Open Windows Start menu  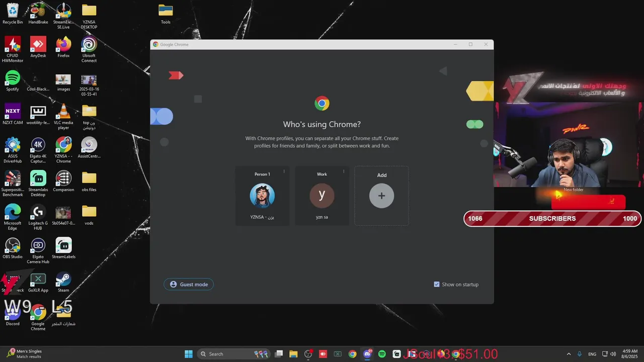(x=189, y=354)
